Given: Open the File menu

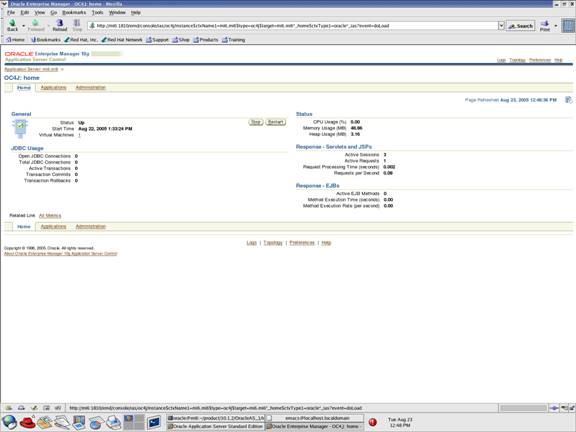Looking at the screenshot, I should coord(11,12).
